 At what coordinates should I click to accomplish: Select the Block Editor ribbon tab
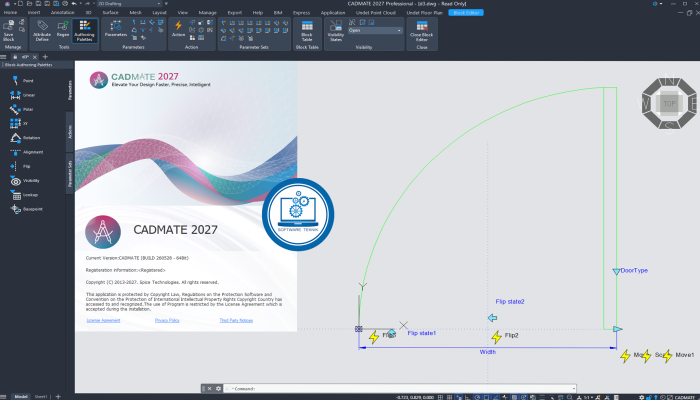pos(466,12)
